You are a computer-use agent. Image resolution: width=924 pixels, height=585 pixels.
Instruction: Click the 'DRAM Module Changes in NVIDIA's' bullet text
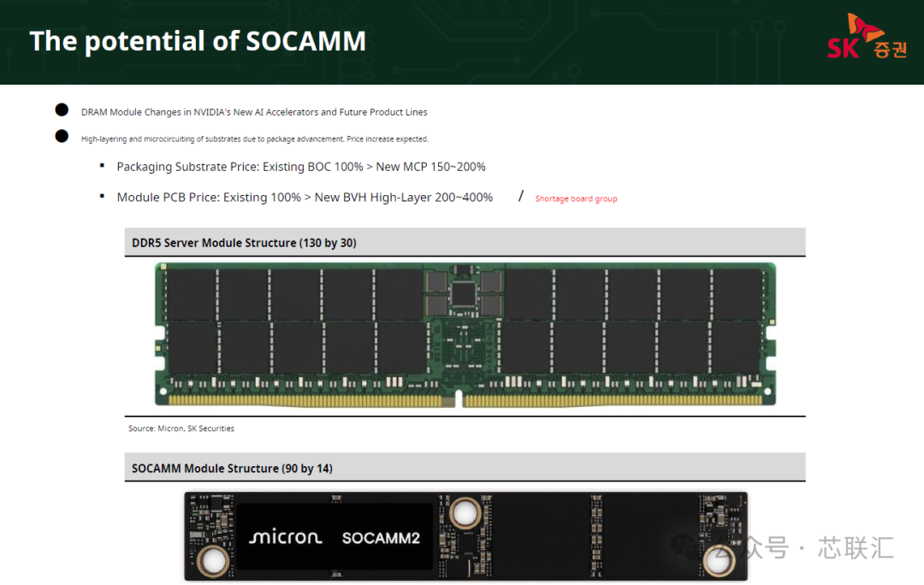tap(254, 112)
